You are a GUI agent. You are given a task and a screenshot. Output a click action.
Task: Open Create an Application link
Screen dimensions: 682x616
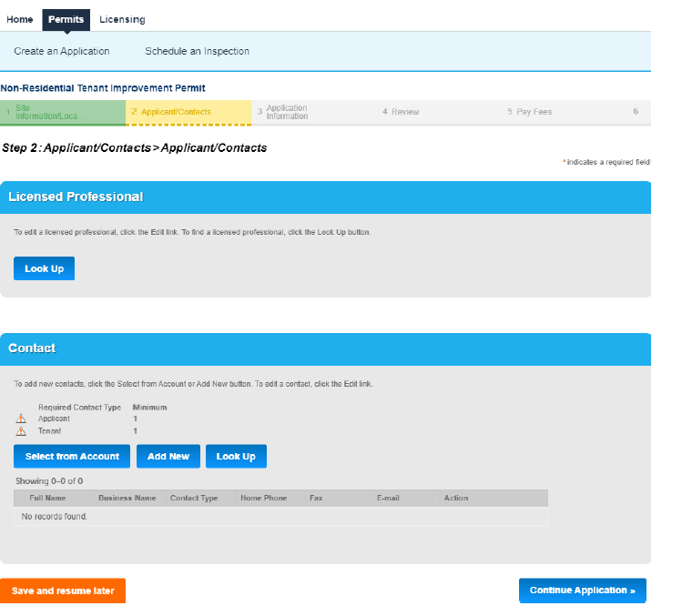point(62,51)
